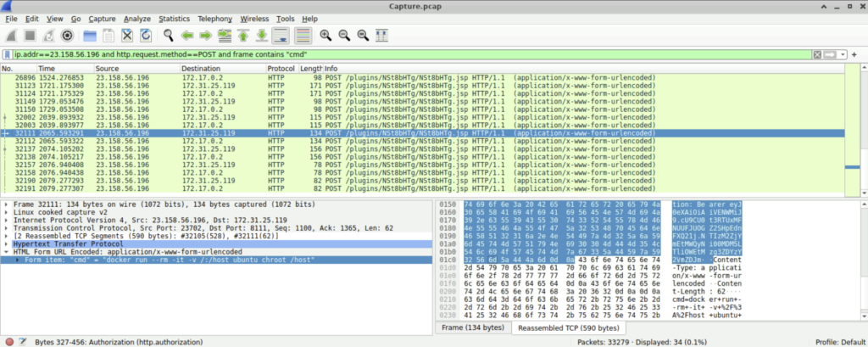Click the zoom in icon
This screenshot has height=347, width=868.
pyautogui.click(x=325, y=36)
